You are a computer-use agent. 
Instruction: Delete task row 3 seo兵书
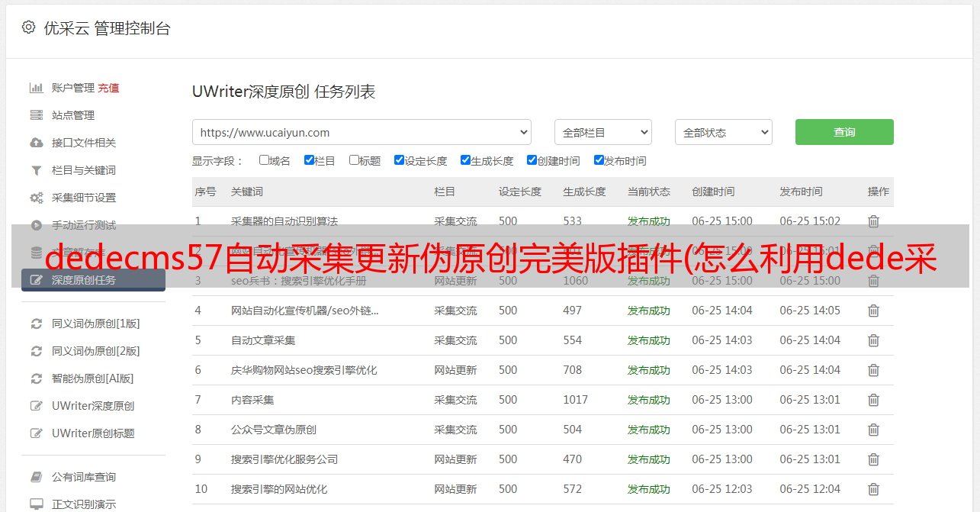[873, 281]
